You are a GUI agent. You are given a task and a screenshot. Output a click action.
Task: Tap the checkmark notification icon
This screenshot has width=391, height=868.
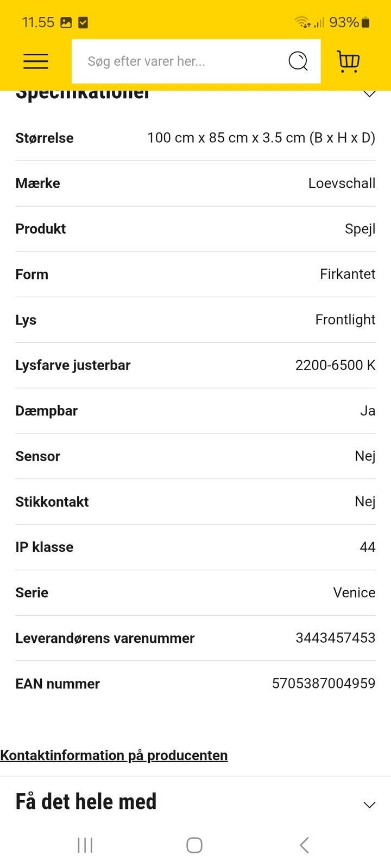pyautogui.click(x=83, y=22)
